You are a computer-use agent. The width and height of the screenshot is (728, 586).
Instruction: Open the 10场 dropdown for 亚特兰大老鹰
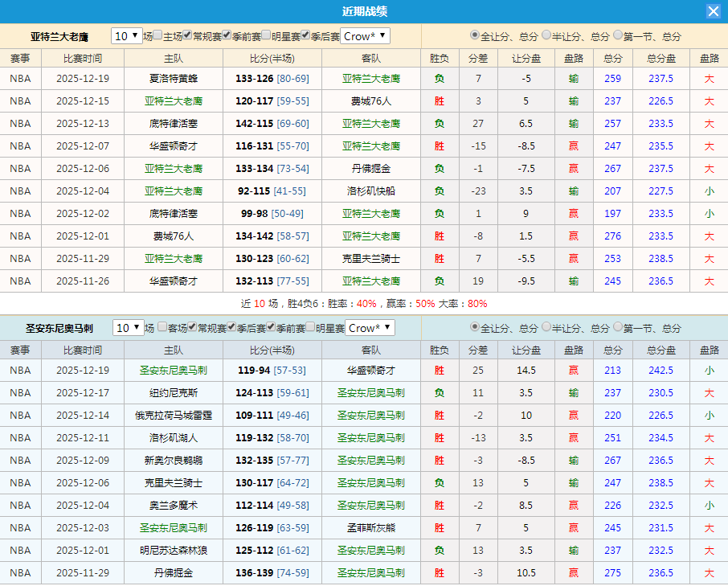coord(126,35)
